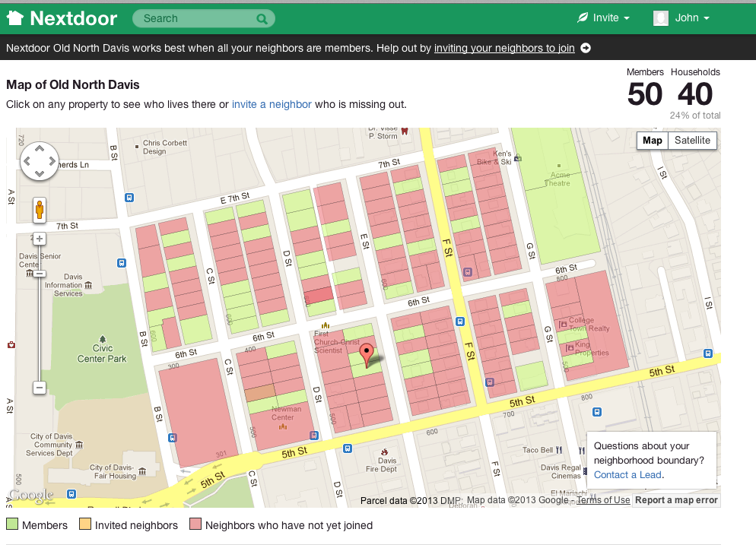Click the place-of-worship icon above First Church Christ Scientist
The width and height of the screenshot is (756, 545).
pos(326,326)
